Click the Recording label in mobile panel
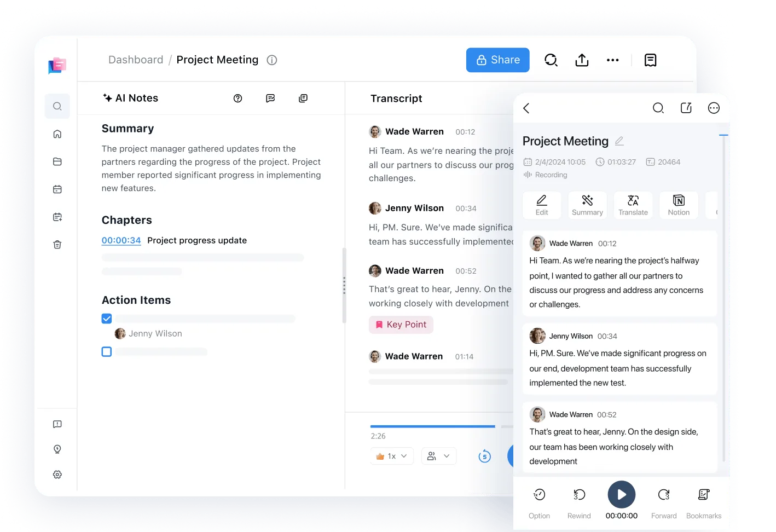This screenshot has height=532, width=776. tap(545, 175)
